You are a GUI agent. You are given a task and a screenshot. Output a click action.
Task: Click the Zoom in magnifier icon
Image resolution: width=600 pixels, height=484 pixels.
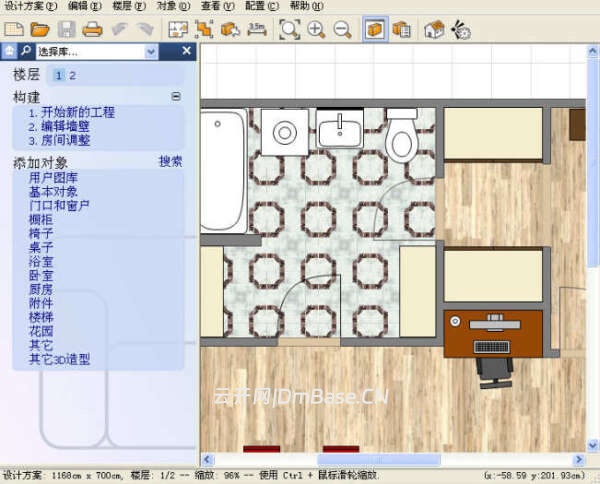tap(316, 30)
